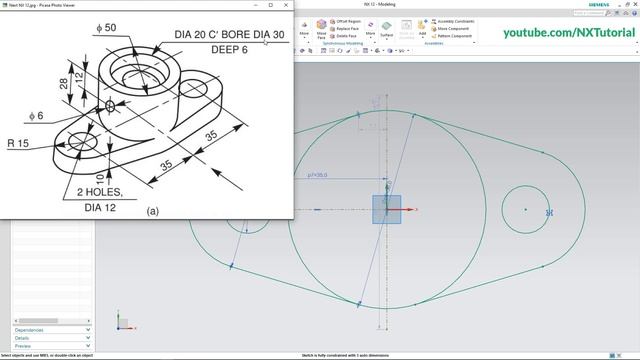Viewport: 640px width, 360px height.
Task: Open the More gallery beside Replace Face
Action: pos(370,29)
